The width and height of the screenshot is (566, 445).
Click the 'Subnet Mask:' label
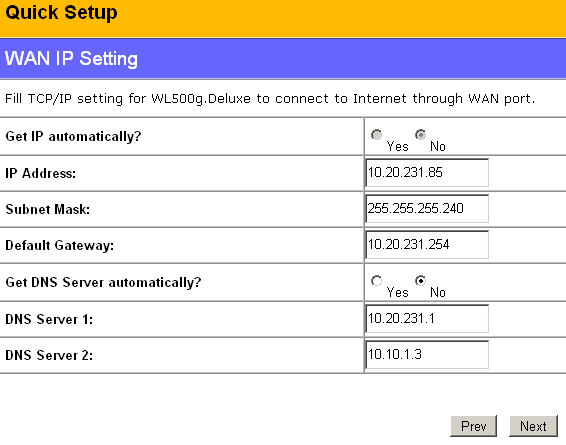pyautogui.click(x=48, y=210)
